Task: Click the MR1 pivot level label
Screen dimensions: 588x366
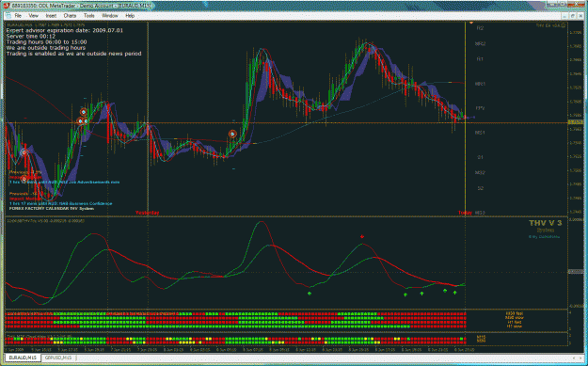Action: pos(480,84)
